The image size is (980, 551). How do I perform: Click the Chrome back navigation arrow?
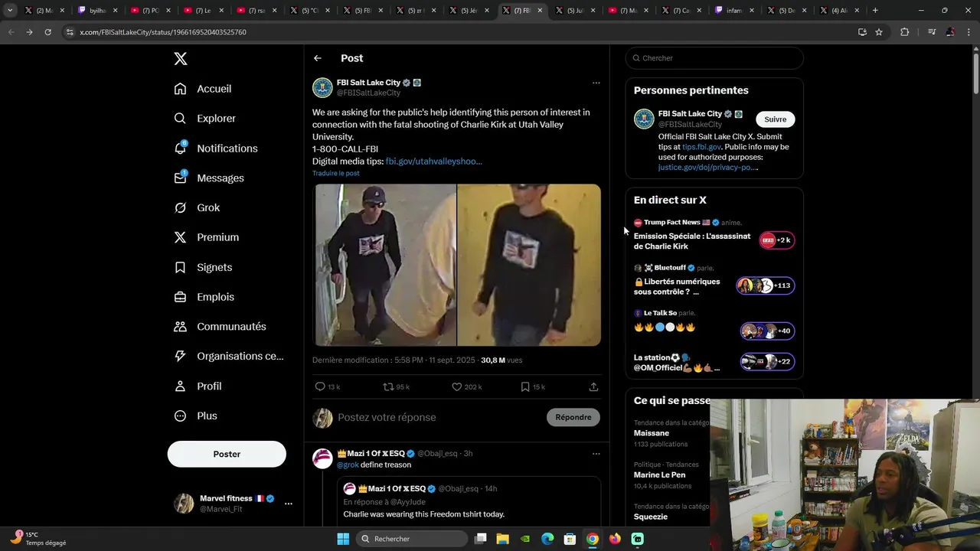click(x=11, y=32)
